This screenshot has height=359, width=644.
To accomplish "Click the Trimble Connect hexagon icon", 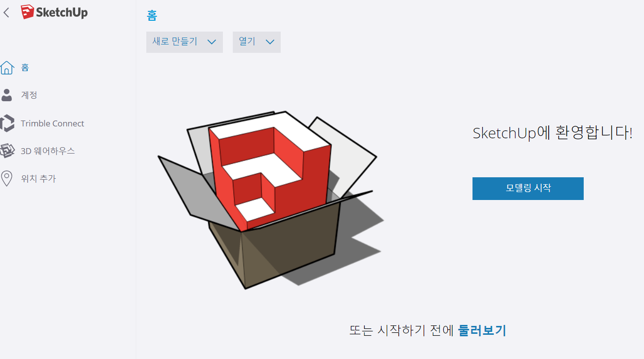I will 7,123.
